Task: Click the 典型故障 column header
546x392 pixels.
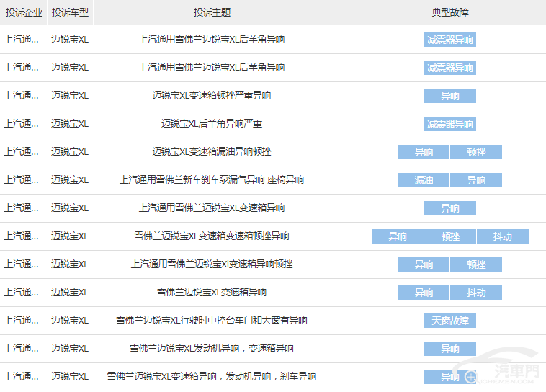Action: 449,12
